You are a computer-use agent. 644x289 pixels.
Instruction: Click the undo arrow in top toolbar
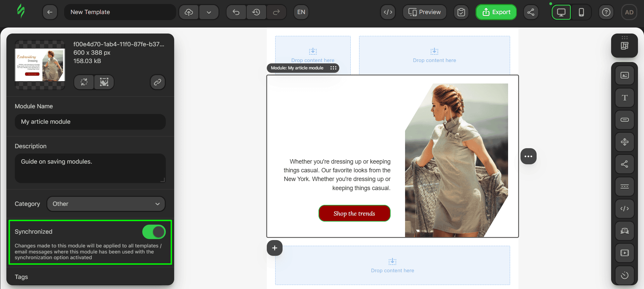point(236,12)
